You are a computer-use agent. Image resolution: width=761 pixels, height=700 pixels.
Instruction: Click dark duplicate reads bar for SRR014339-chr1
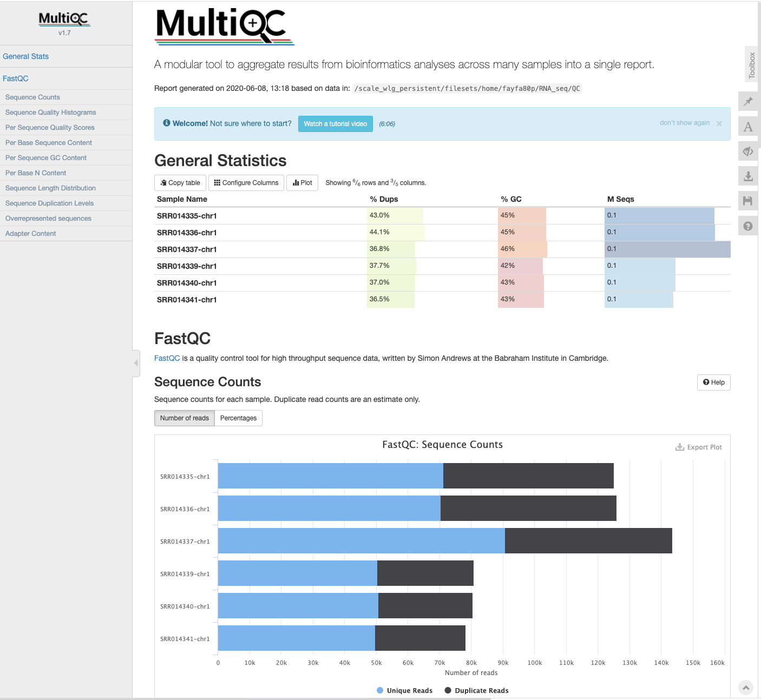coord(425,573)
